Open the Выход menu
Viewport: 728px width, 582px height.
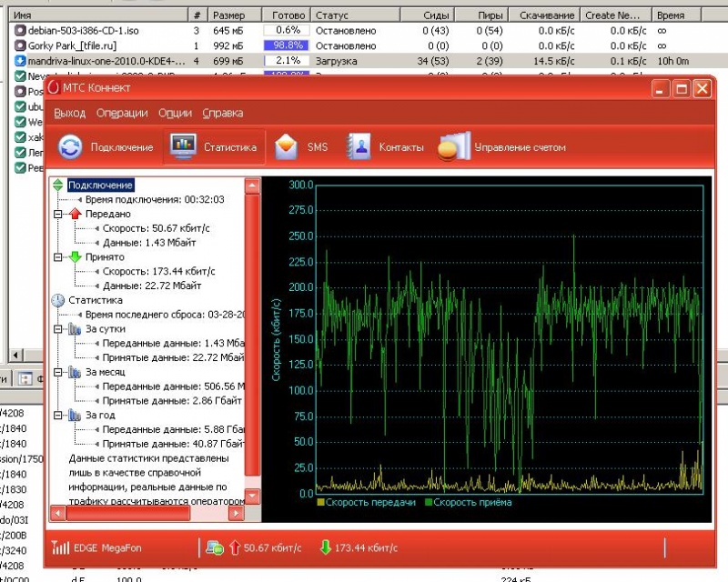point(69,113)
